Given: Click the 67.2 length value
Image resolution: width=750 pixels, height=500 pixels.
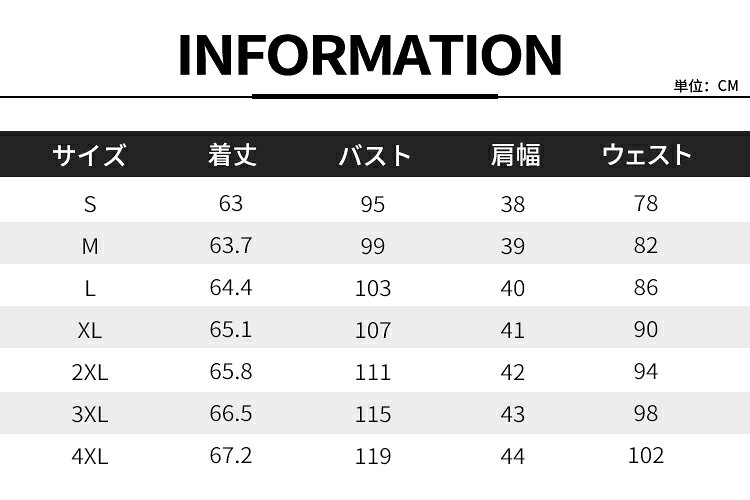Looking at the screenshot, I should [231, 456].
